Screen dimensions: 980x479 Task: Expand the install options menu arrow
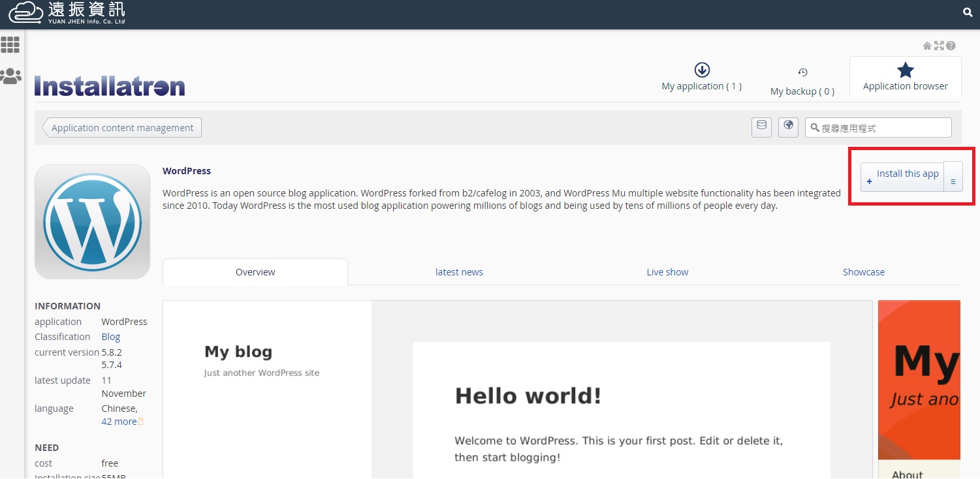[x=953, y=177]
